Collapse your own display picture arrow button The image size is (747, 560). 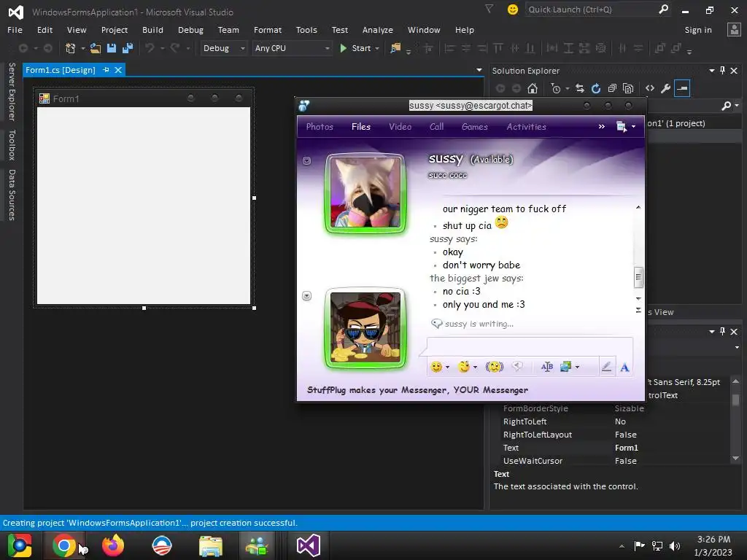click(x=307, y=296)
